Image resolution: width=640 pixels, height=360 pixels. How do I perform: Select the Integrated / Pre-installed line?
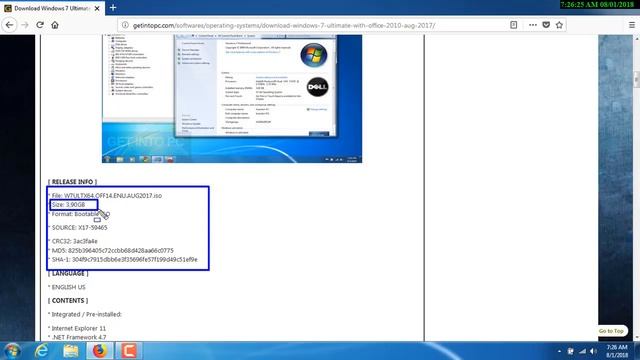[86, 314]
